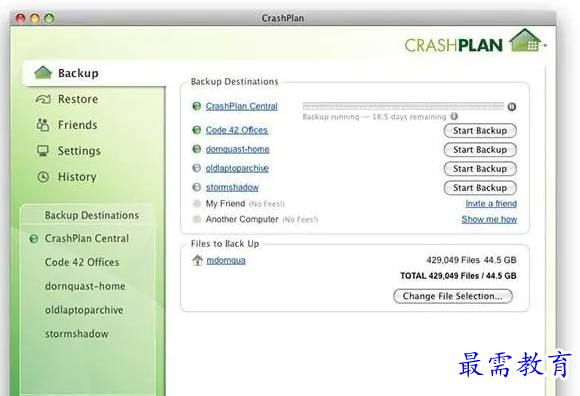Viewport: 580px width, 396px height.
Task: Open the stormshadow destination link
Action: 232,187
